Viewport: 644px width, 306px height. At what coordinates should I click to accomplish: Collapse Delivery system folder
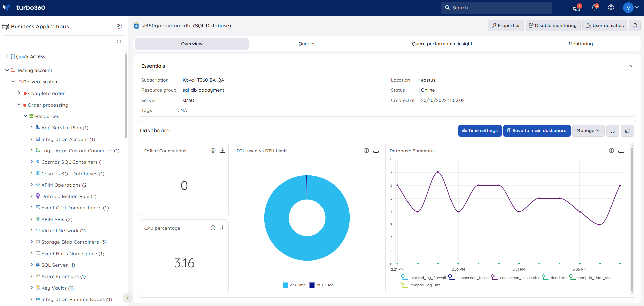coord(13,81)
